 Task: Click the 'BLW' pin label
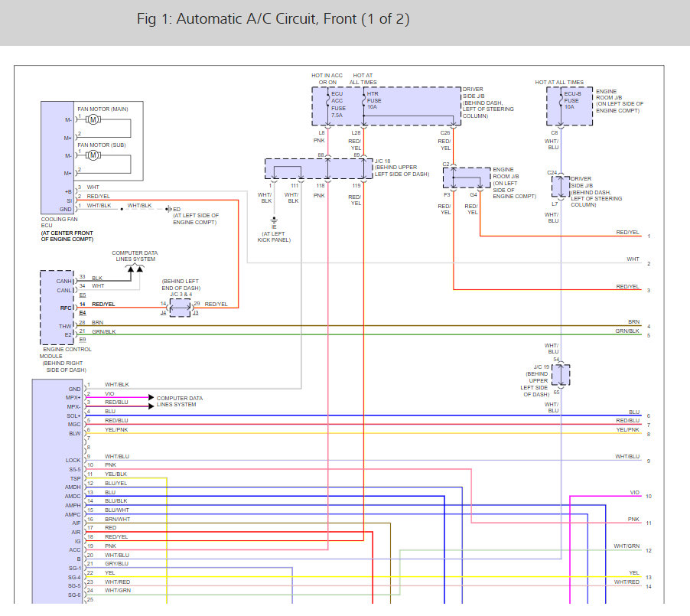(75, 433)
